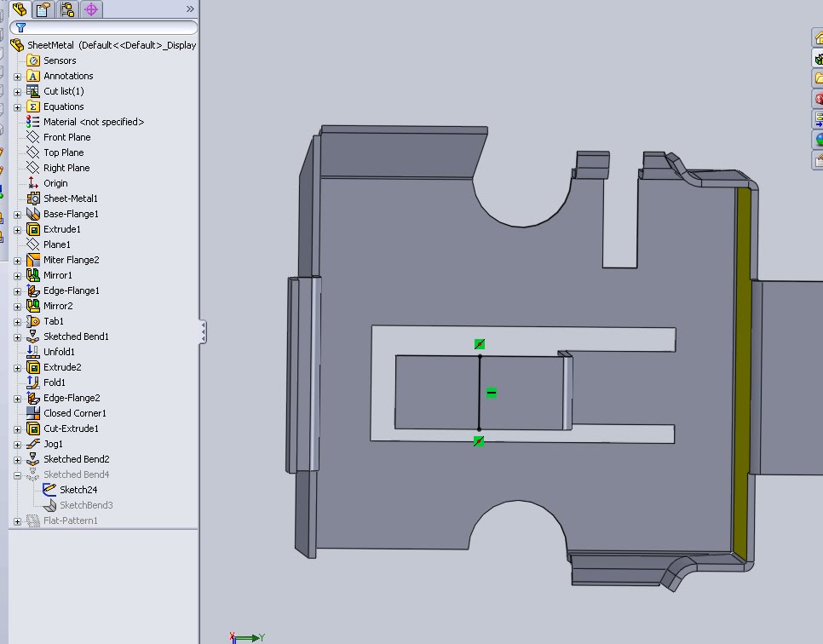Select the Top Plane tree item
Viewport: 823px width, 644px height.
(64, 152)
